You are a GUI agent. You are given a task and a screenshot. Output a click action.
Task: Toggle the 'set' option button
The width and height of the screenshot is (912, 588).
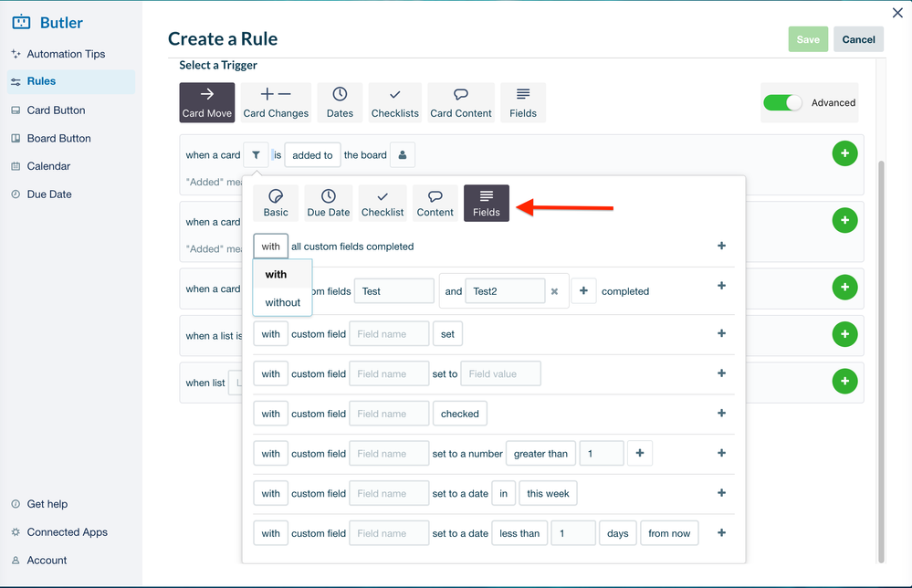[x=448, y=334]
